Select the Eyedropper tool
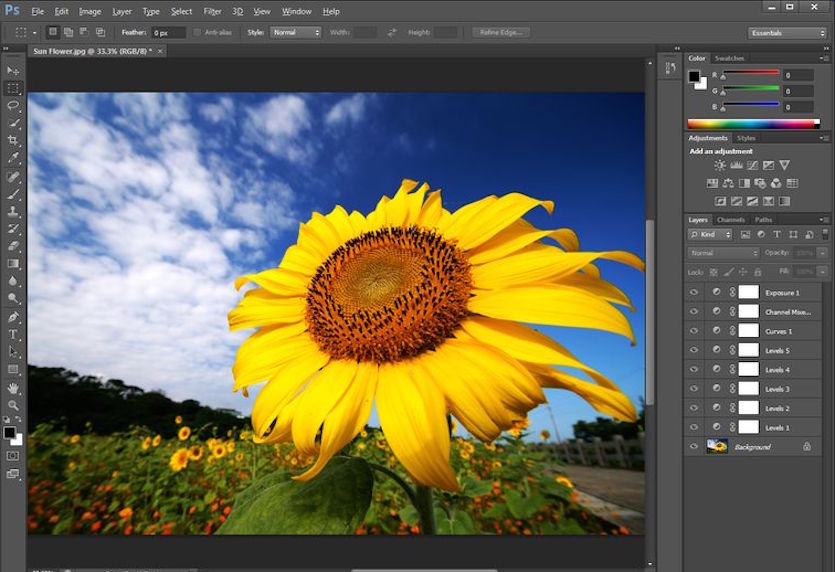835x572 pixels. [13, 158]
